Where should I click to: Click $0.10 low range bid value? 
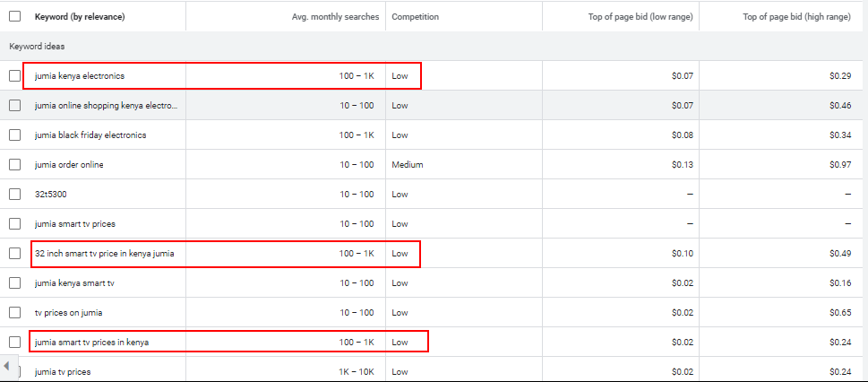point(683,254)
